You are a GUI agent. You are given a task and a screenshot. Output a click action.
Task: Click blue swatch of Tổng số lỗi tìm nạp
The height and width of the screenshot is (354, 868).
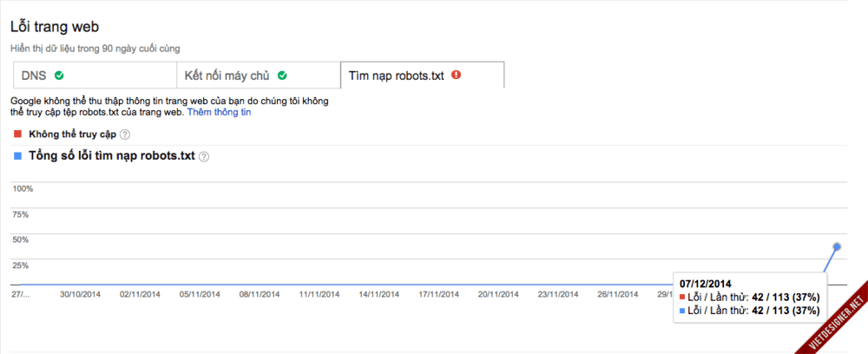tap(17, 156)
